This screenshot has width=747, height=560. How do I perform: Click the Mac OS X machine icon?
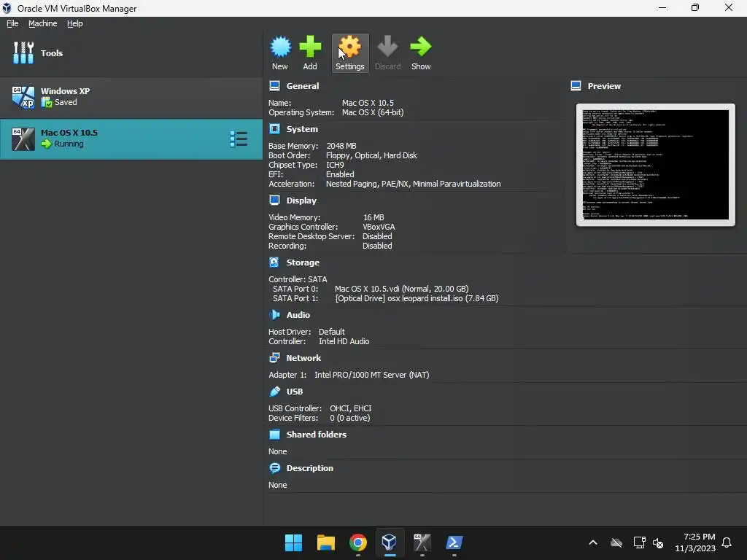tap(23, 139)
